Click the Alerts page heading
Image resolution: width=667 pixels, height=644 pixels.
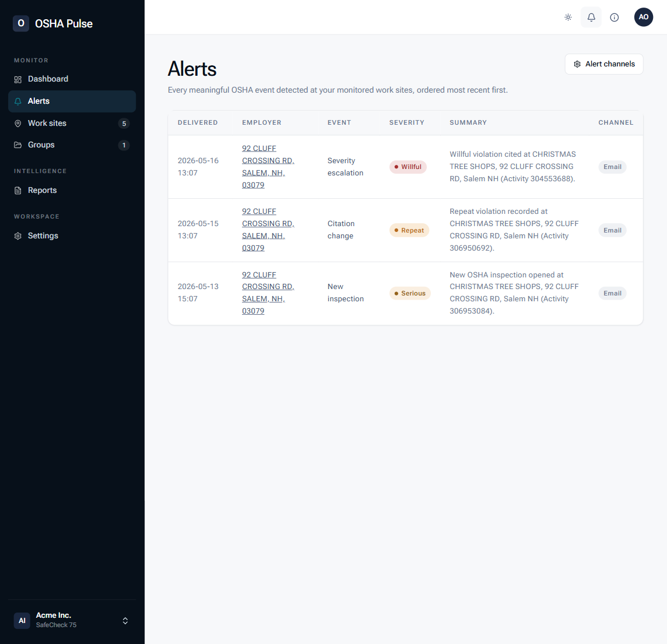click(192, 69)
